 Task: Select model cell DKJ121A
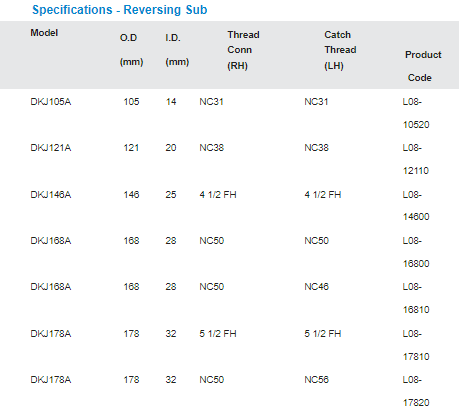click(51, 148)
